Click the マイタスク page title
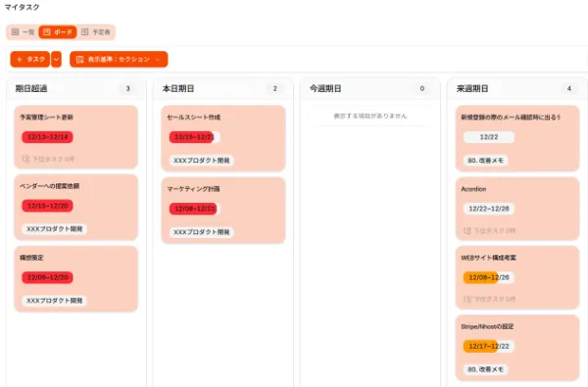 coord(22,7)
